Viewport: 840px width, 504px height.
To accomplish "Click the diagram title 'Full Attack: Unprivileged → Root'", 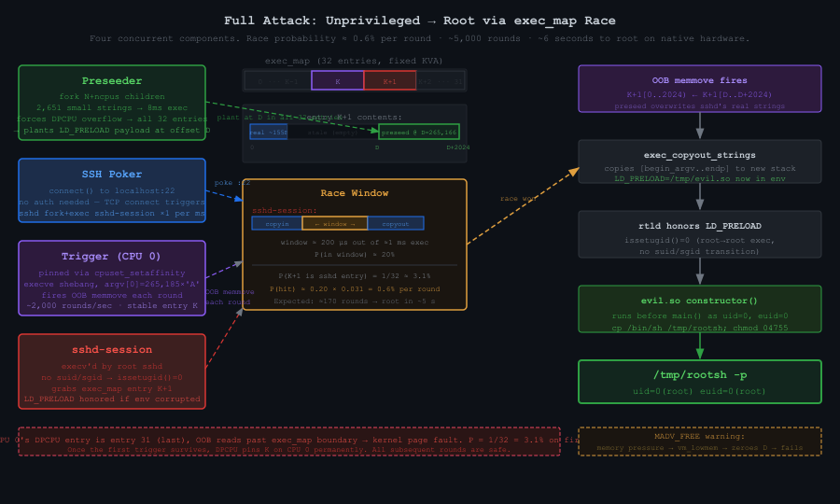I will [x=419, y=21].
